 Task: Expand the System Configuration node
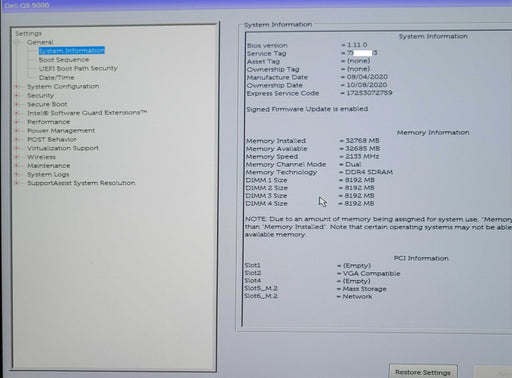pos(17,86)
